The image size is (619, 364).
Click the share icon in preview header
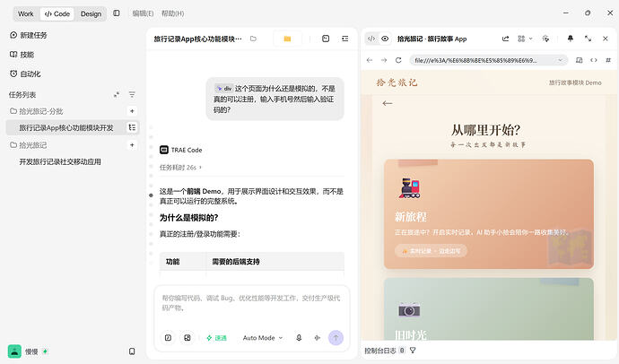[x=505, y=39]
